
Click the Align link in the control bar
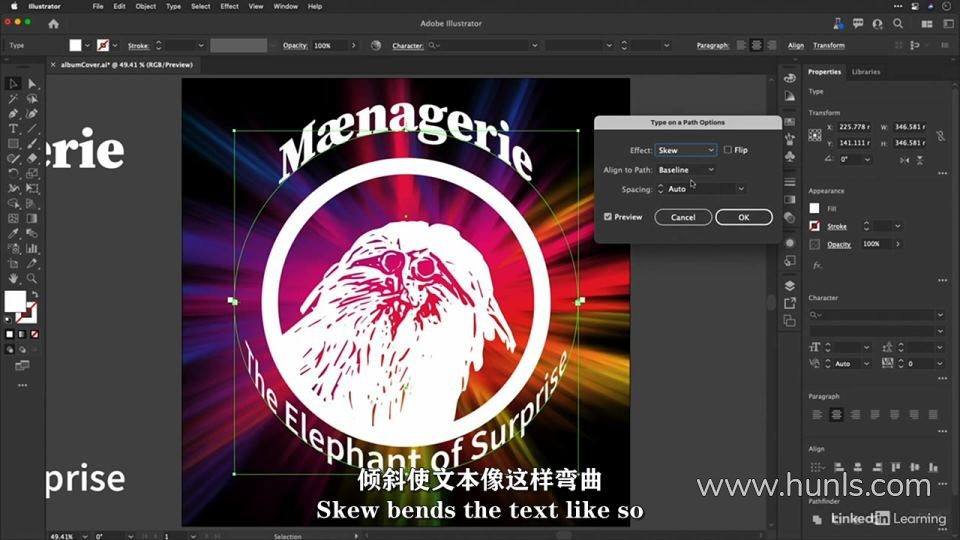click(796, 45)
